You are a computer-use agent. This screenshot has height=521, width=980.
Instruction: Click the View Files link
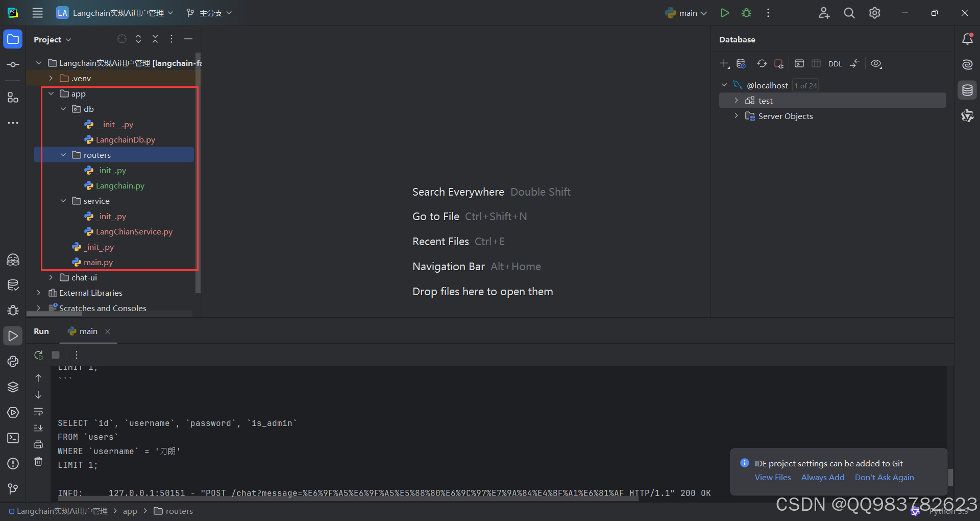click(x=773, y=477)
